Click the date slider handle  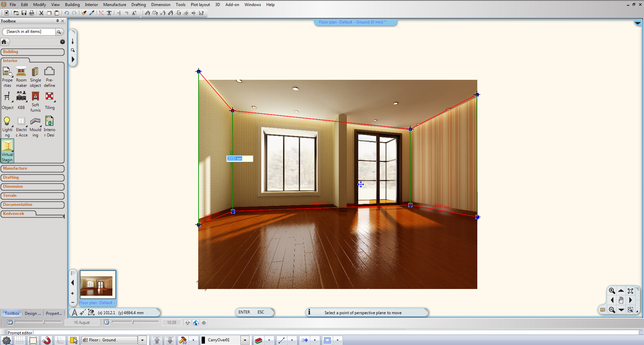pyautogui.click(x=44, y=322)
